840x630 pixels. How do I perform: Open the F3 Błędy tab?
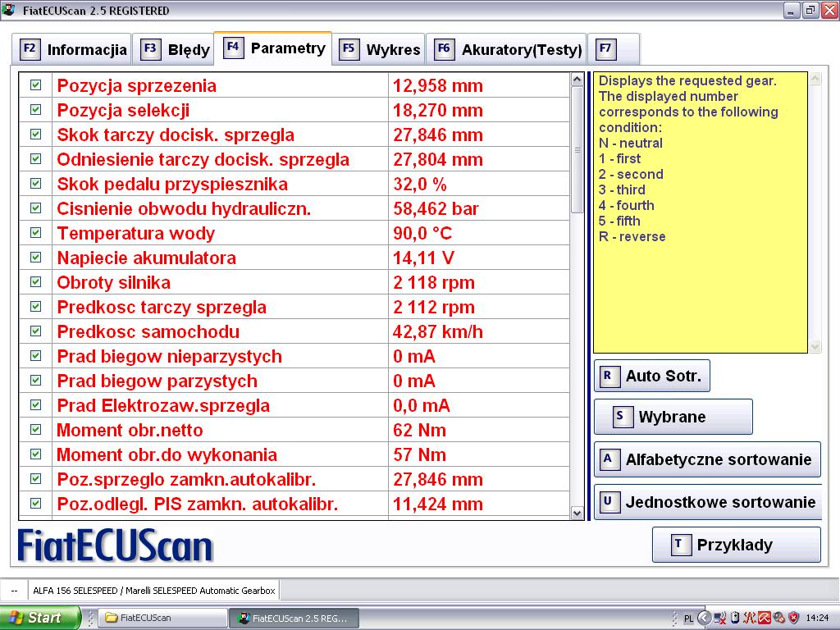coord(174,49)
